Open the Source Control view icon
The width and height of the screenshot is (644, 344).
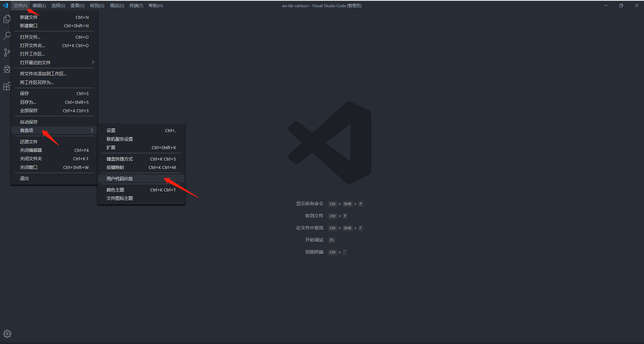7,53
